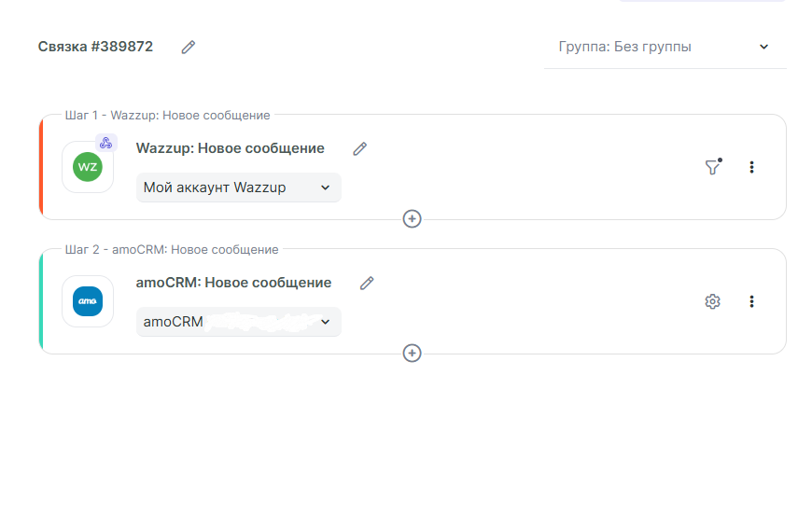Open three-dot menu of the amoCRM step
Screen dimensions: 812x514
pos(752,301)
